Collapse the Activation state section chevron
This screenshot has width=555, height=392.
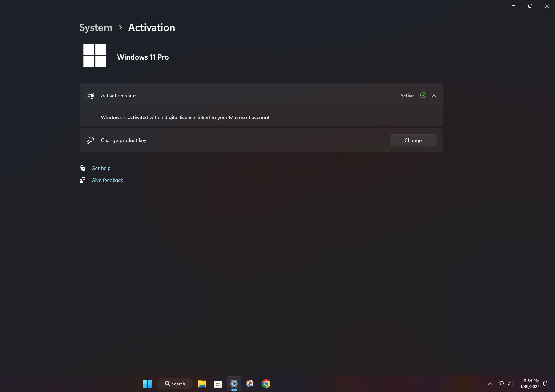pyautogui.click(x=434, y=96)
